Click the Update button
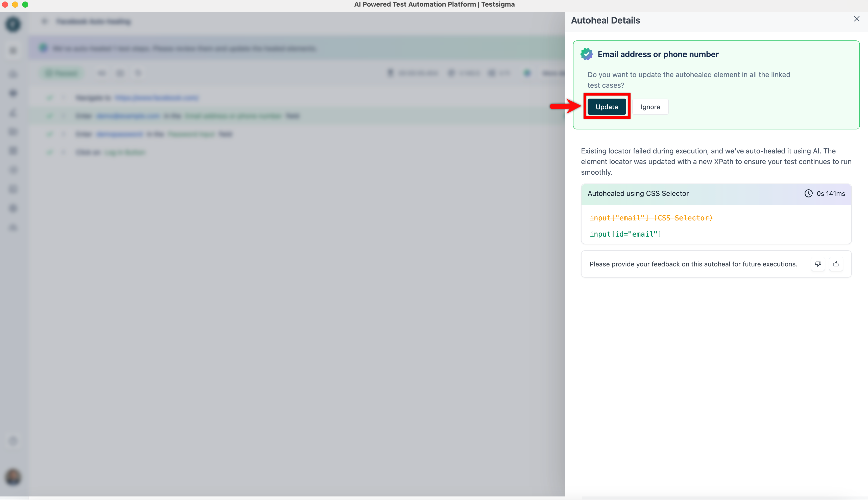This screenshot has width=868, height=500. tap(606, 107)
